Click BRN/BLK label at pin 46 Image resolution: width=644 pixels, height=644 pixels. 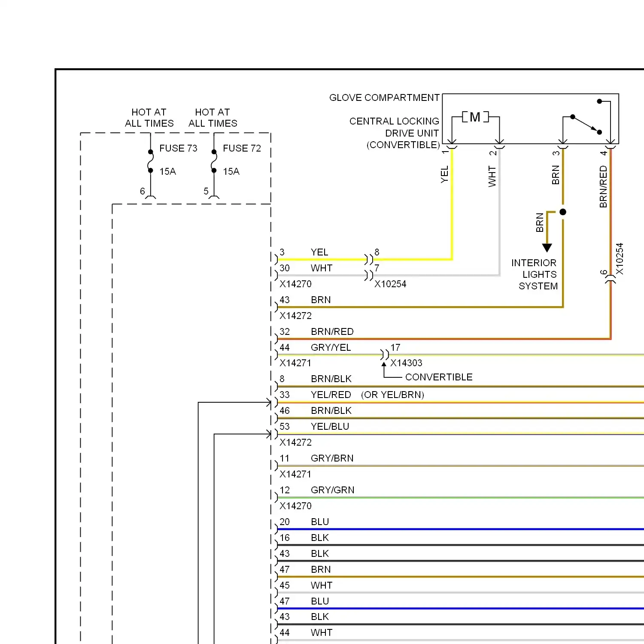click(x=331, y=410)
